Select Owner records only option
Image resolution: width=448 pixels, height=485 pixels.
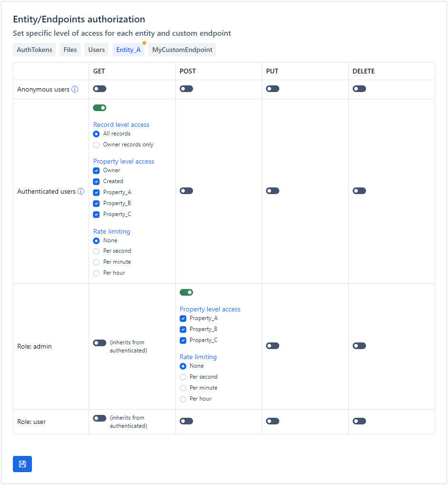[96, 145]
